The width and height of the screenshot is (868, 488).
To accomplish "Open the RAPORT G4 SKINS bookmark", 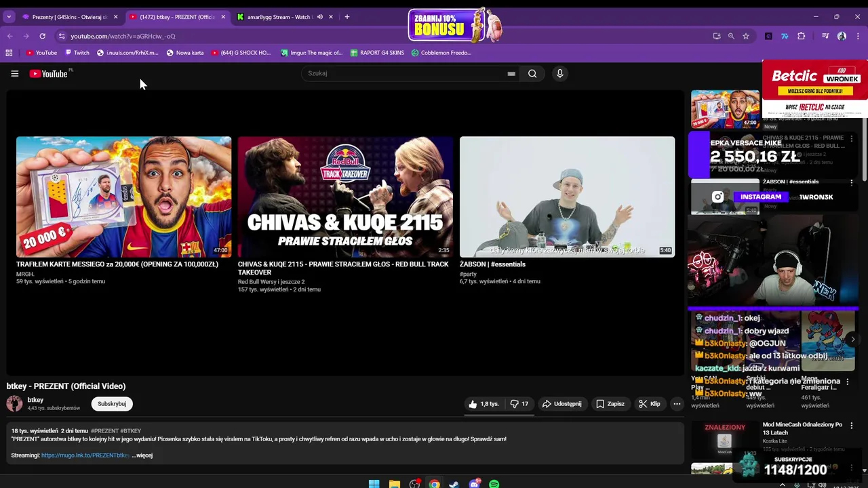I will (x=377, y=52).
